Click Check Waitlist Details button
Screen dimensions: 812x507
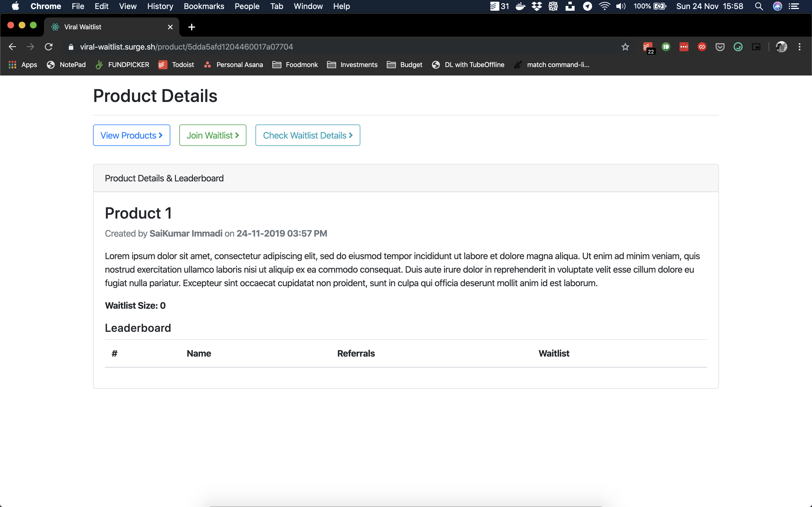click(308, 135)
